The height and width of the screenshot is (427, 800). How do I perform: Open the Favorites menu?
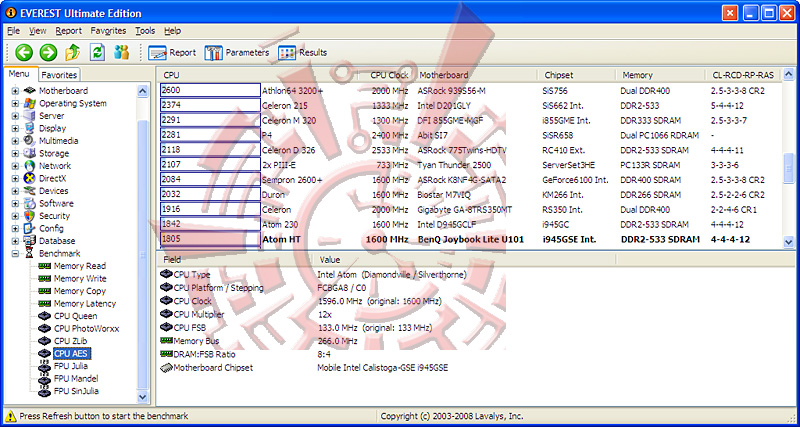coord(108,31)
